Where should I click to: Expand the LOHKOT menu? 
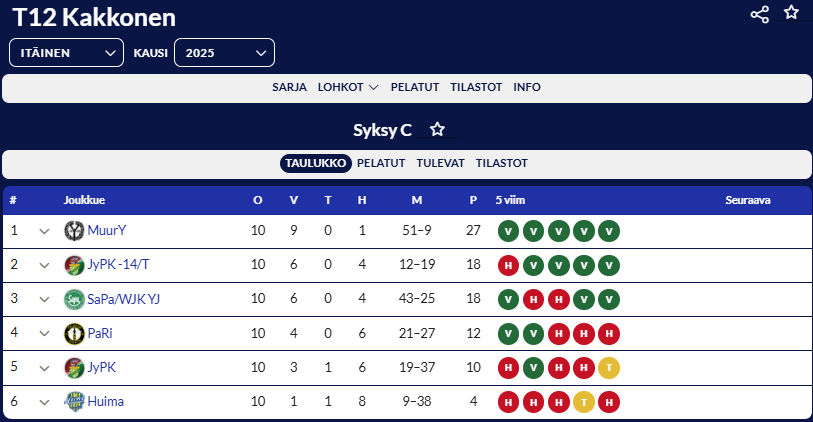pos(348,87)
